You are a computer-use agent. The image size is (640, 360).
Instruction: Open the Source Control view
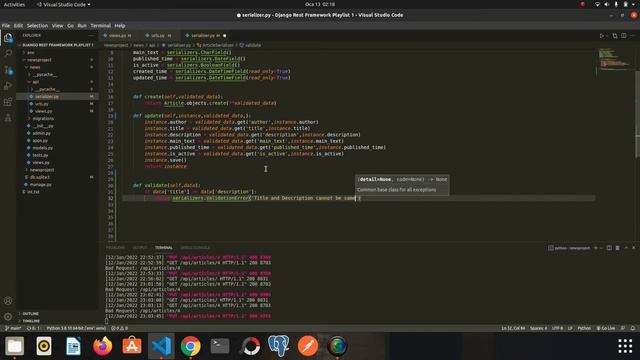8,70
